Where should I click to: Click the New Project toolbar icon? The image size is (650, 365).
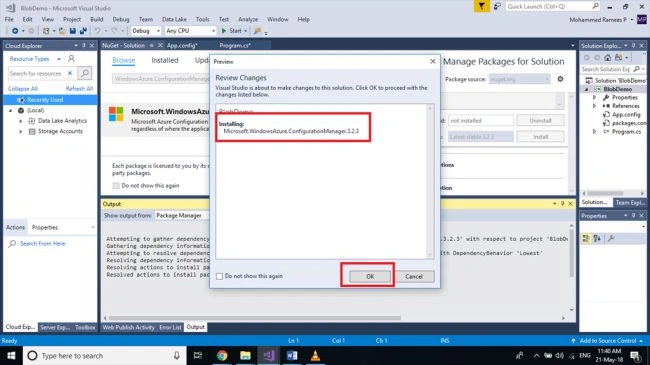46,31
